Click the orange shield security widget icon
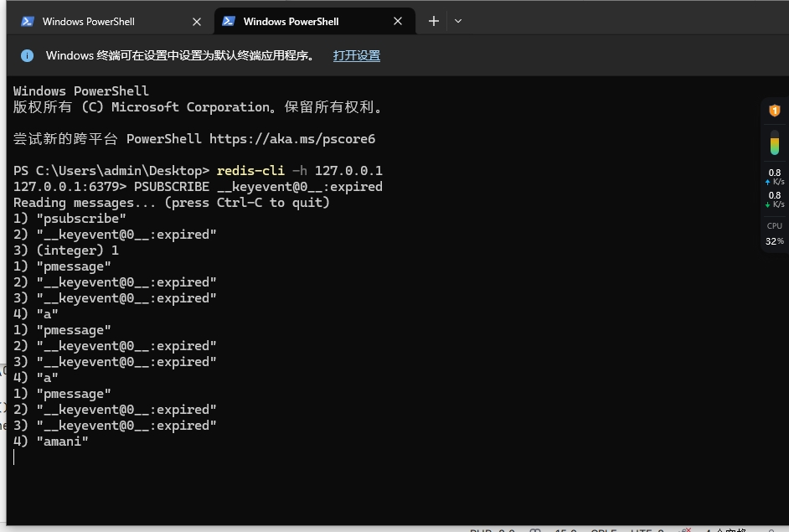The height and width of the screenshot is (532, 789). [x=775, y=111]
